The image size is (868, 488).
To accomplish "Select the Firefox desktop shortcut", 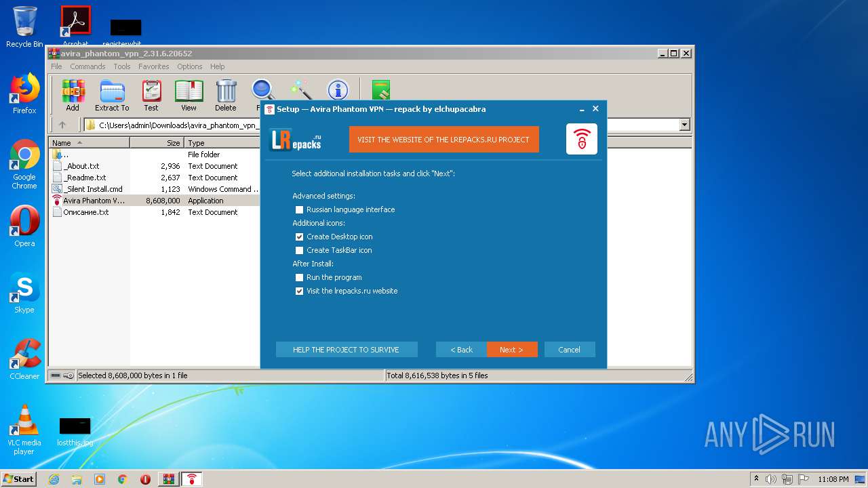I will [24, 94].
